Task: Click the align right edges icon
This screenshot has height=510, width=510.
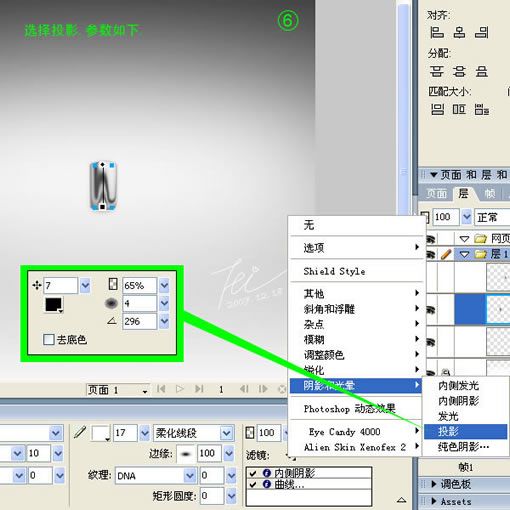Action: pyautogui.click(x=482, y=33)
